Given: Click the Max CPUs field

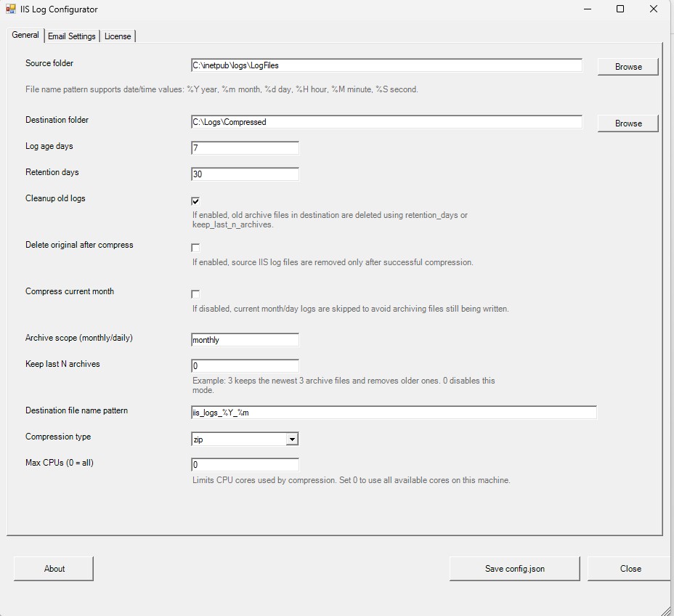Looking at the screenshot, I should point(245,465).
